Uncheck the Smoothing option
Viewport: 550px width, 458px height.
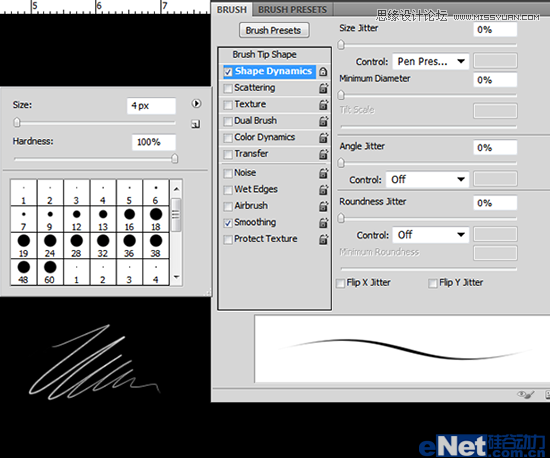(228, 223)
